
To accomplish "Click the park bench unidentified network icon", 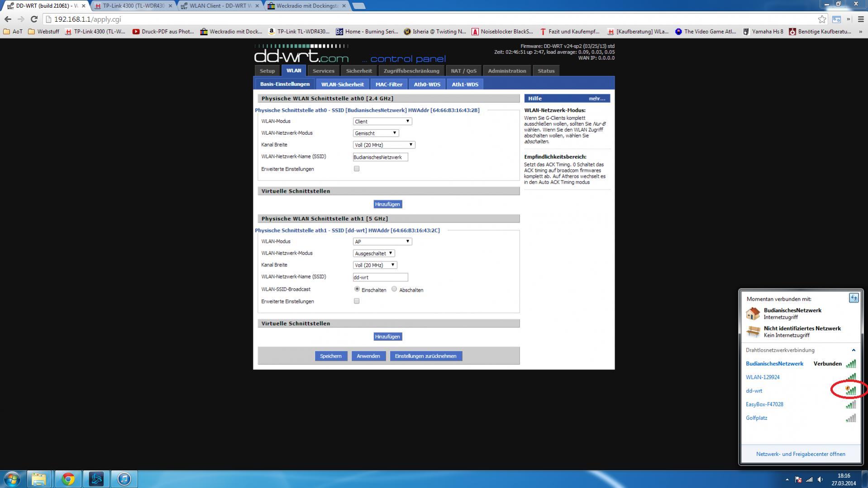I will click(753, 332).
